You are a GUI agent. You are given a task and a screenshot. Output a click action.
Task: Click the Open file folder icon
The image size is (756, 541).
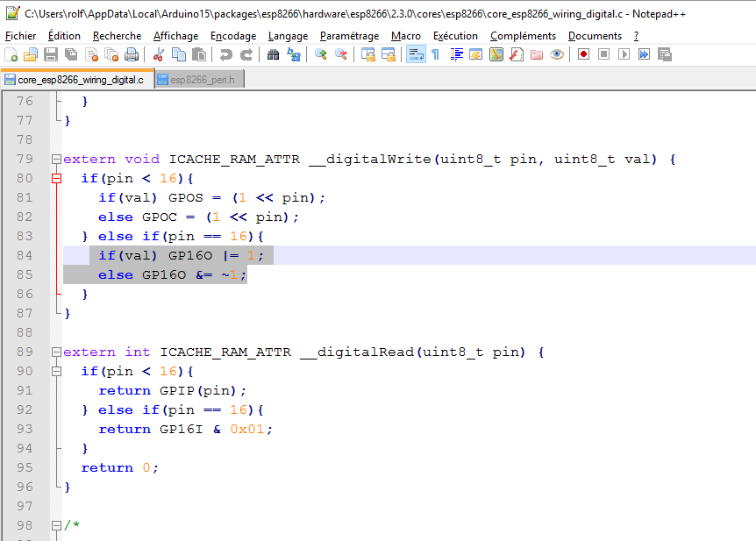pos(31,54)
